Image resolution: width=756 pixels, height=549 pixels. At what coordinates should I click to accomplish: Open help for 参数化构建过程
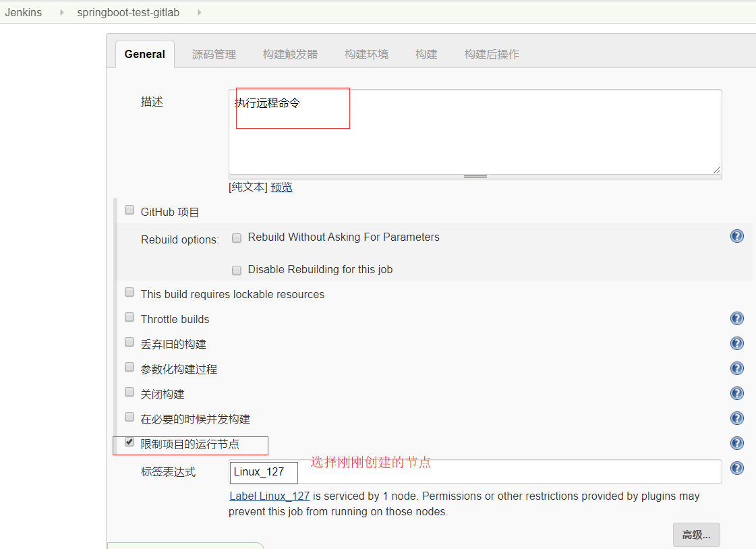pyautogui.click(x=736, y=368)
